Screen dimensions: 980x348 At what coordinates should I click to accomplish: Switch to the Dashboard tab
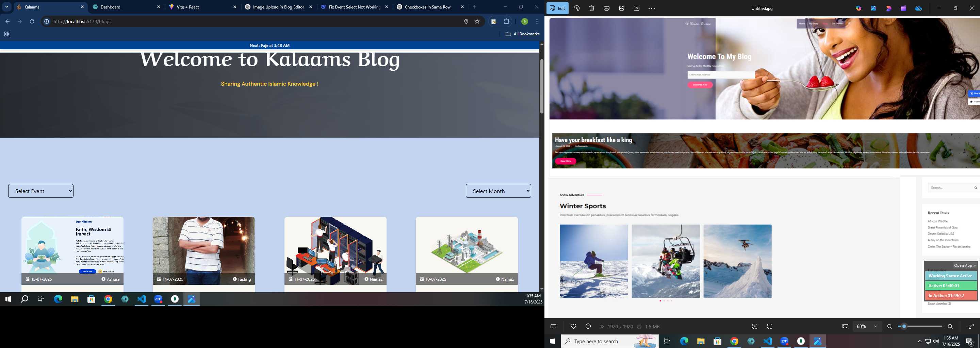(127, 7)
